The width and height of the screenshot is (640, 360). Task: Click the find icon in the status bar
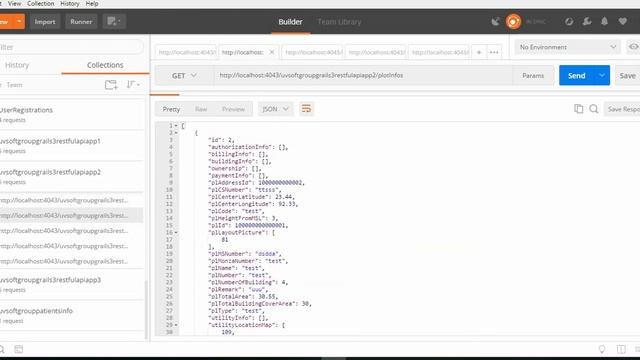[x=2, y=349]
